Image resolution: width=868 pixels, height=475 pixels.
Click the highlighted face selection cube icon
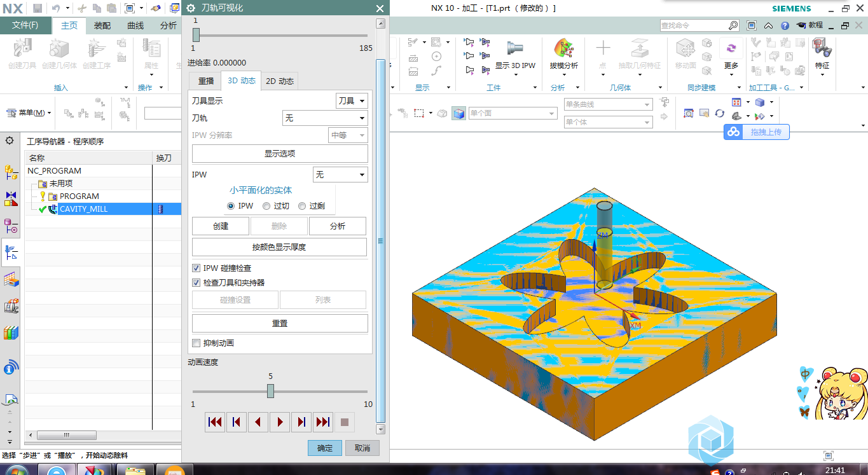458,113
